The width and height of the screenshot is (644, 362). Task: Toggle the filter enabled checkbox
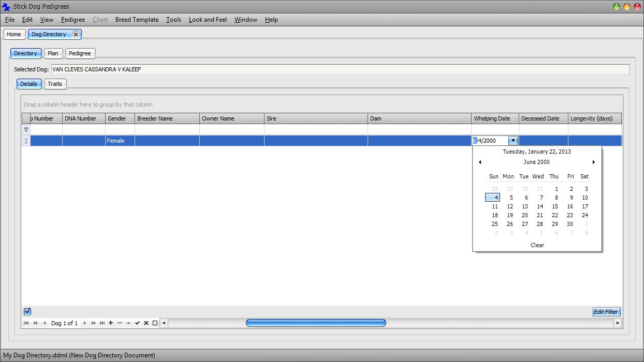(27, 311)
